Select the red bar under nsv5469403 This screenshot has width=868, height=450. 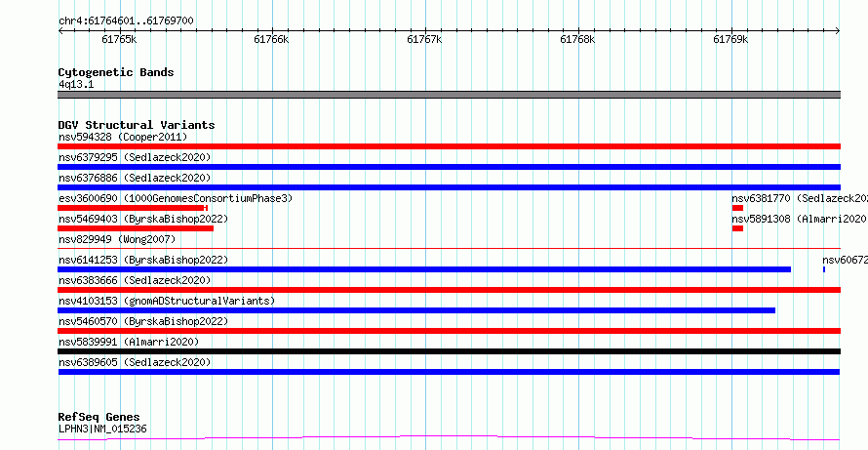point(136,228)
